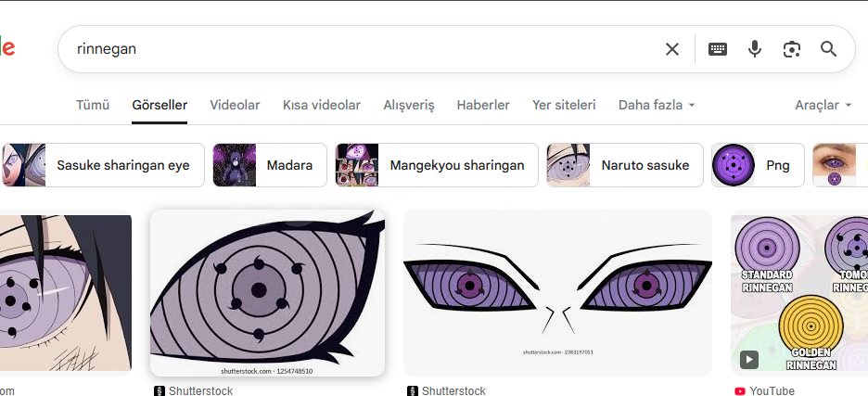This screenshot has width=868, height=396.
Task: Click the YouTube source logo icon
Action: point(739,391)
